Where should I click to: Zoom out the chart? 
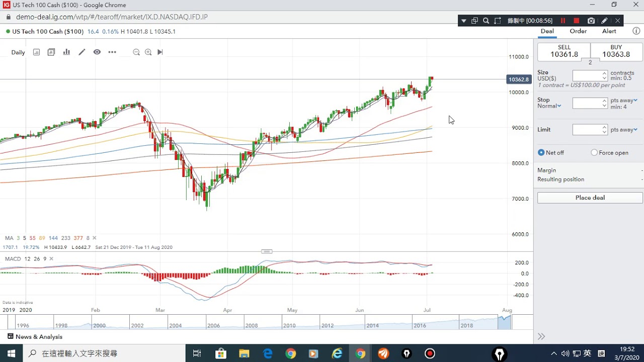point(136,52)
